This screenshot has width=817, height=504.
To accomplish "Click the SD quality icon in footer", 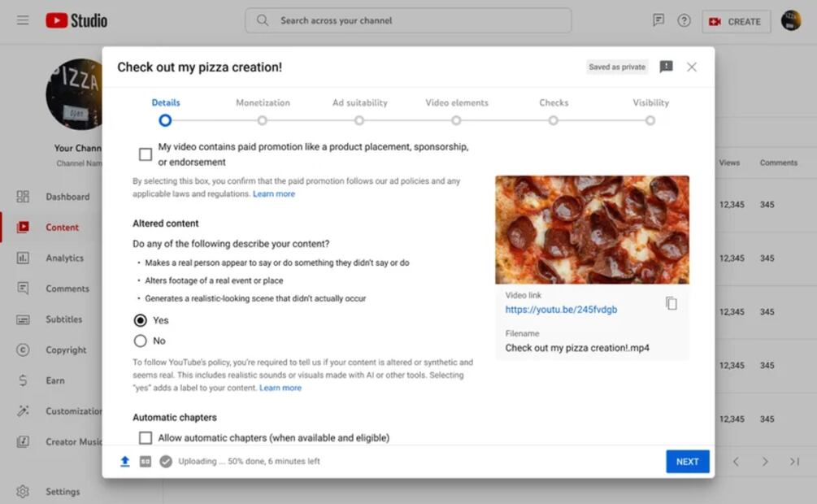I will coord(146,461).
